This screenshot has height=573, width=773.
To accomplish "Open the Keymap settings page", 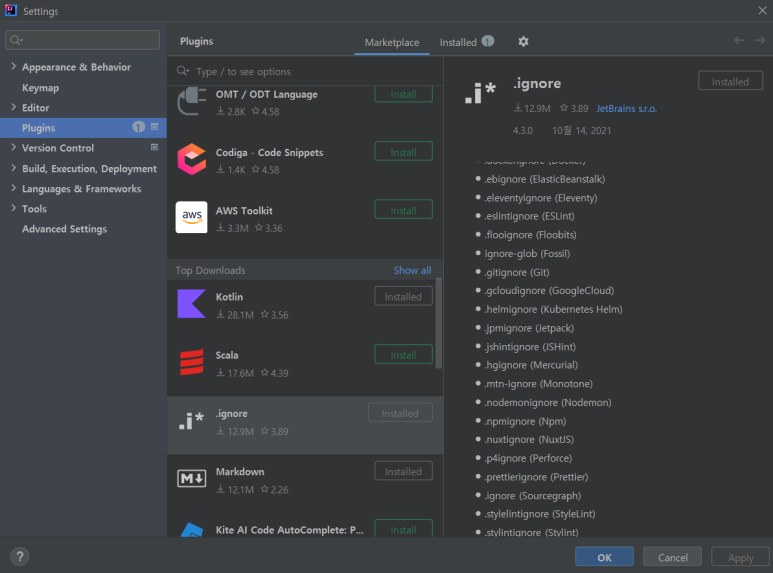I will coord(40,88).
